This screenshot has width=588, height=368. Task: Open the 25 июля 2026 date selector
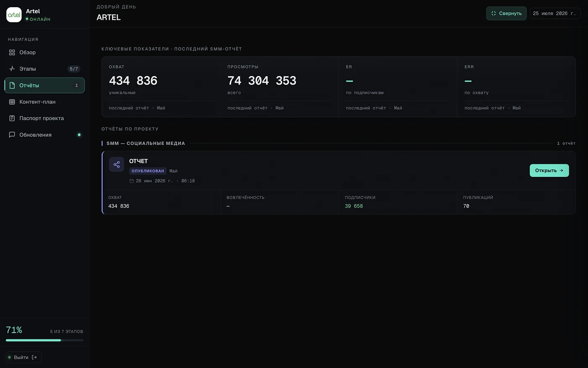(555, 13)
